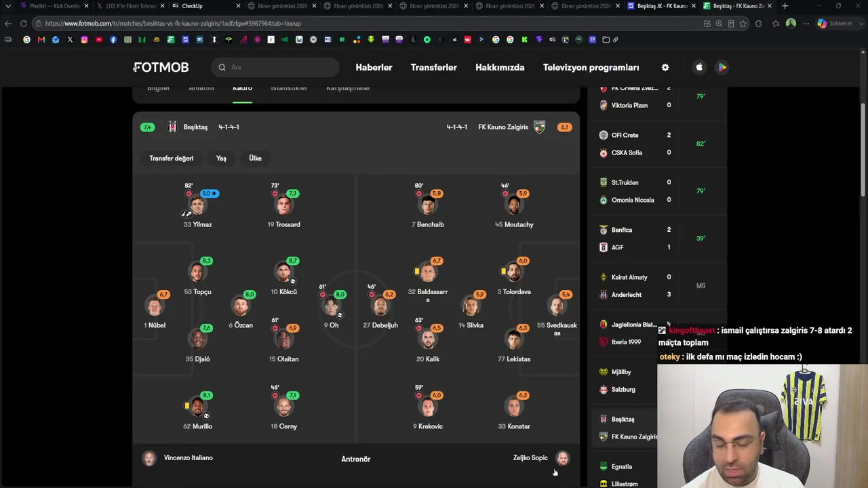868x488 pixels.
Task: Click Konatar's name, number 33
Action: [x=514, y=426]
